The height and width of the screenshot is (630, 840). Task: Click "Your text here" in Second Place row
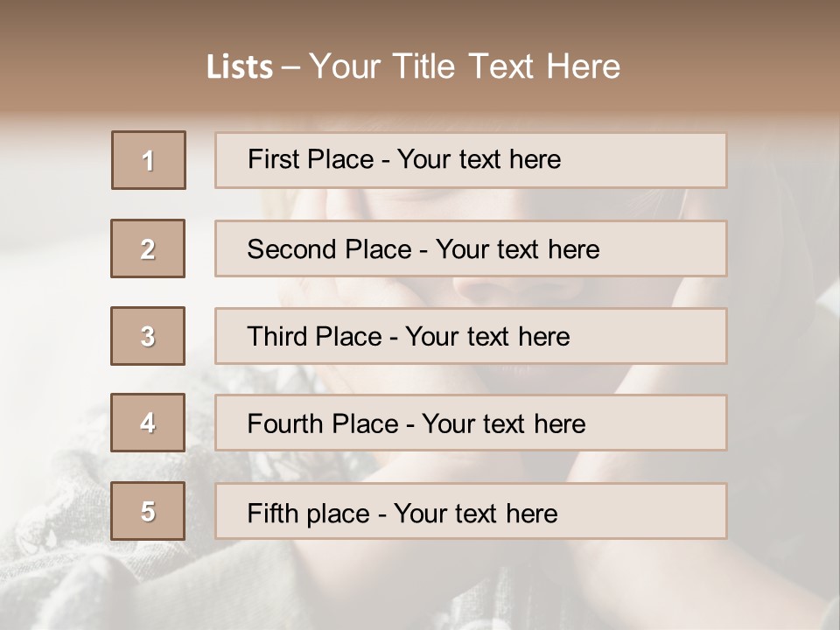pos(517,249)
